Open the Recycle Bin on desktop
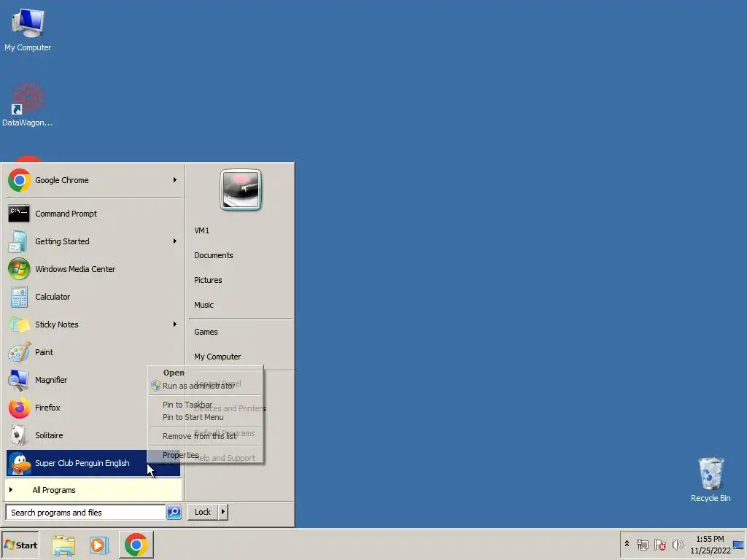The image size is (747, 560). 711,480
